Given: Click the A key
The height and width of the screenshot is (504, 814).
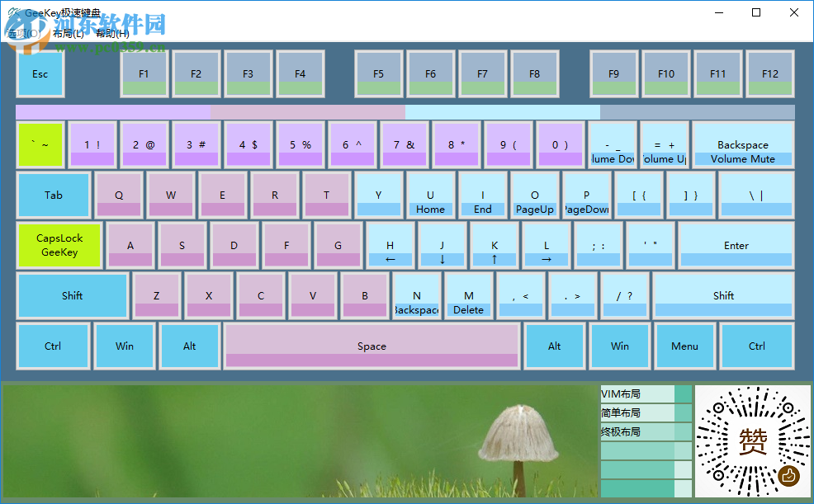Looking at the screenshot, I should click(130, 245).
